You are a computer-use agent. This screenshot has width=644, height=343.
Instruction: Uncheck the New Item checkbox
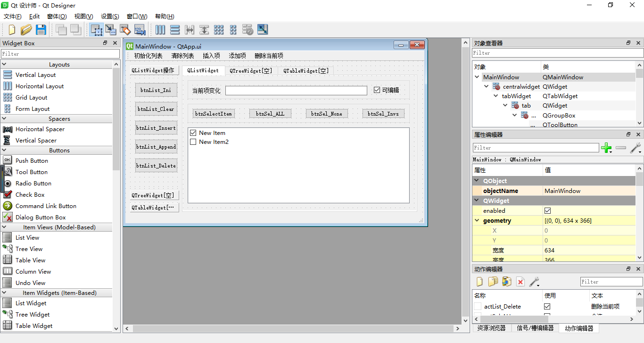click(193, 133)
